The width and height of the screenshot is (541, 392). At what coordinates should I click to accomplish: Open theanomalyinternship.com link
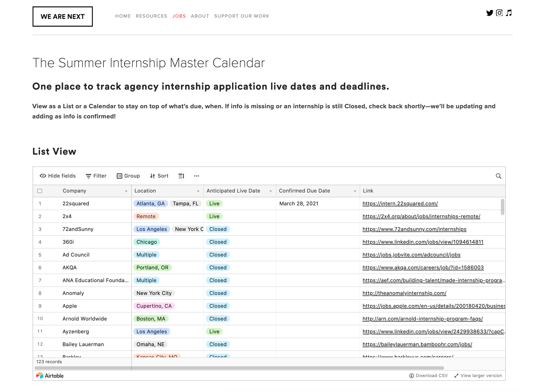404,293
